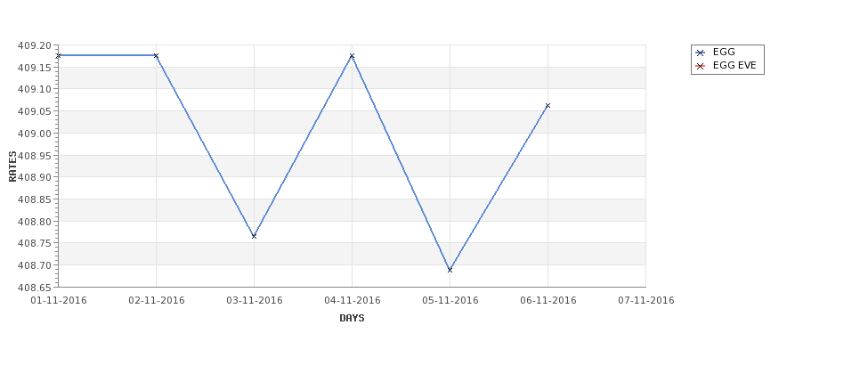Select the lowest data point at 05-11-2016
This screenshot has height=382, width=868.
pos(450,270)
